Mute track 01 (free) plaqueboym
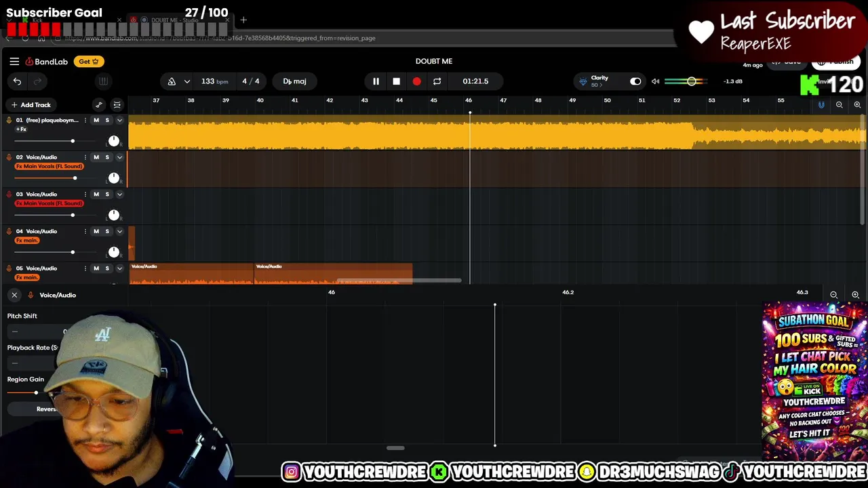The height and width of the screenshot is (488, 868). pos(96,120)
